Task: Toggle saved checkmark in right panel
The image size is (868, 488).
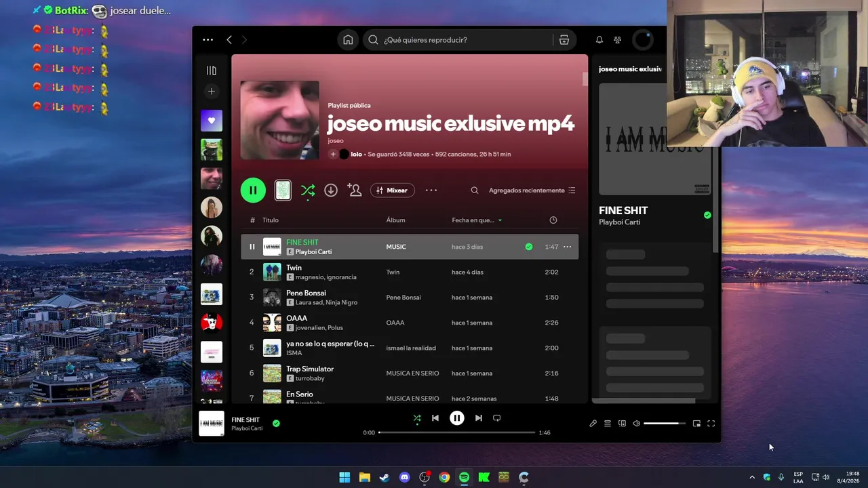Action: point(707,215)
